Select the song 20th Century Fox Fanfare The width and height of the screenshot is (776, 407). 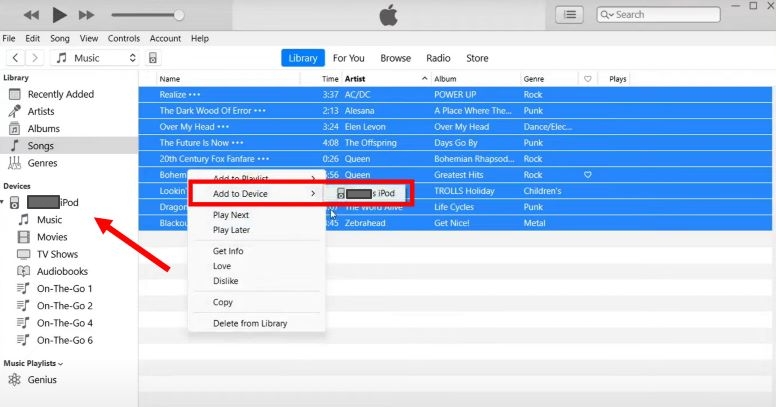point(455,159)
